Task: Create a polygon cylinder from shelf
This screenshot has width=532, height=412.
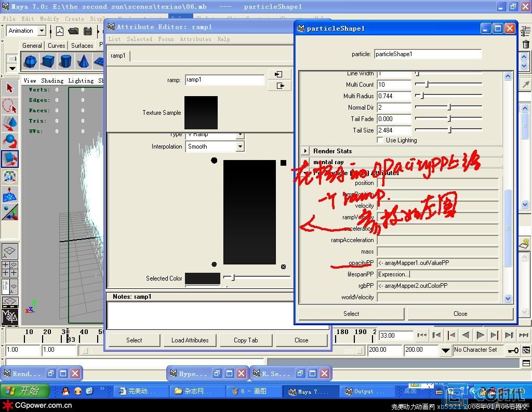Action: 65,61
